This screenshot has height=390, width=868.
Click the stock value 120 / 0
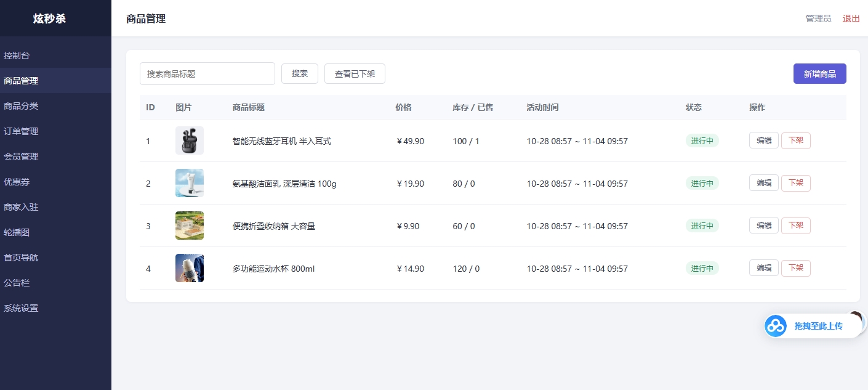pyautogui.click(x=466, y=269)
